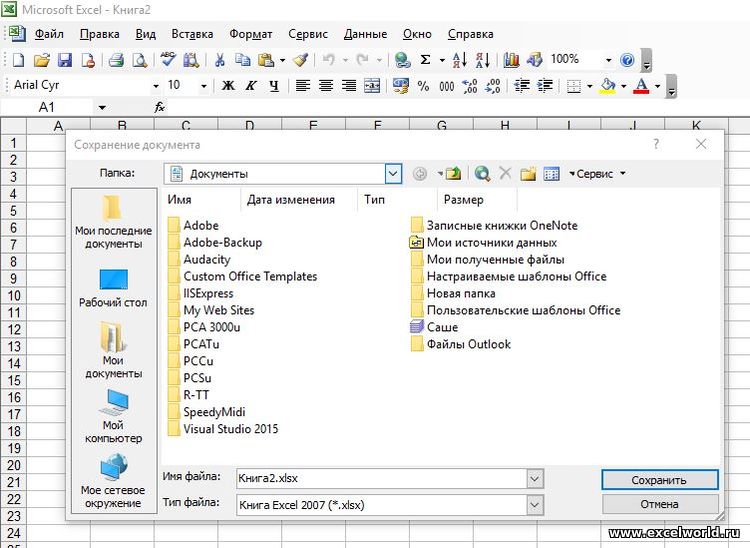
Task: Click Decrease Indent icon
Action: point(522,86)
